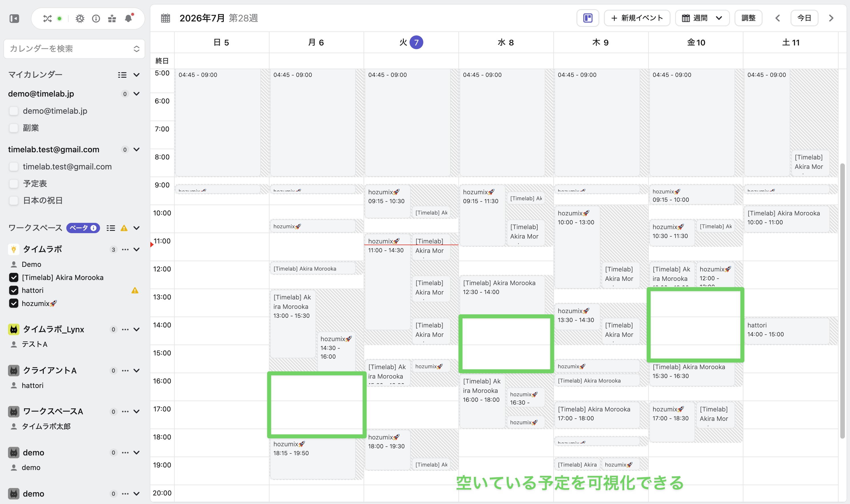Screen dimensions: 850x504
Task: Click the タイムラボ lightbulb workspace icon
Action: click(14, 249)
